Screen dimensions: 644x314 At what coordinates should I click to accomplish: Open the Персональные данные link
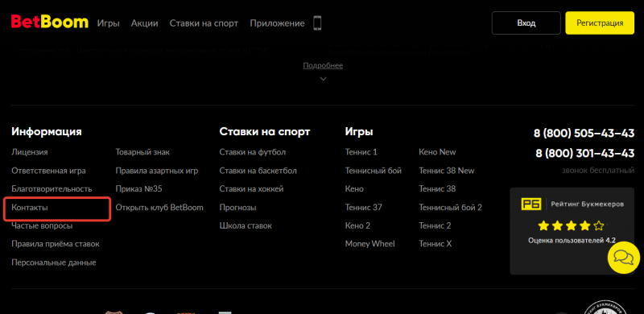click(54, 262)
